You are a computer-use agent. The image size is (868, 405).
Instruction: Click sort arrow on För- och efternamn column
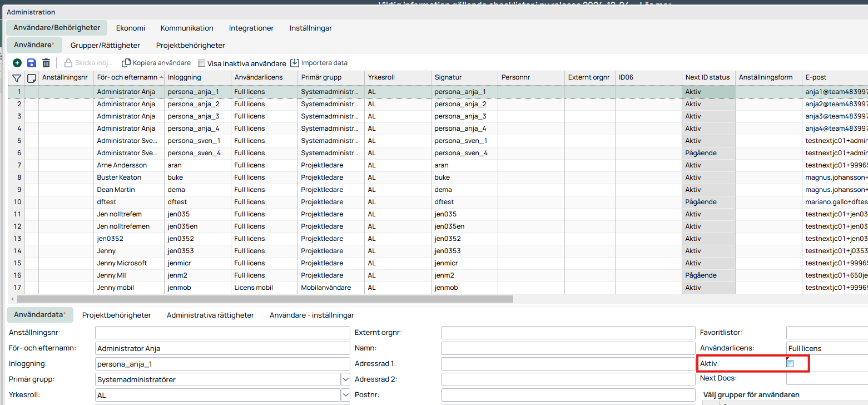tap(161, 77)
